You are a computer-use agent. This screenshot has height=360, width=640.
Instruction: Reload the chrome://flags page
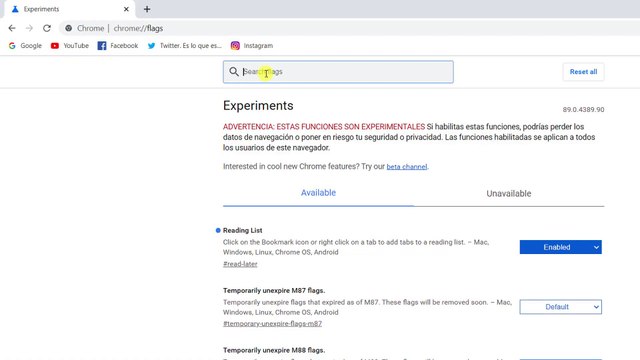pyautogui.click(x=47, y=28)
